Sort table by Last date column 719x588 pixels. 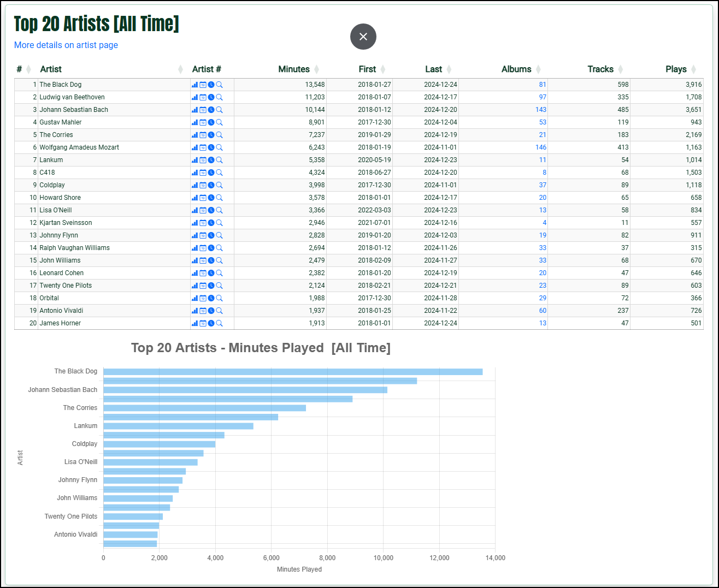439,69
